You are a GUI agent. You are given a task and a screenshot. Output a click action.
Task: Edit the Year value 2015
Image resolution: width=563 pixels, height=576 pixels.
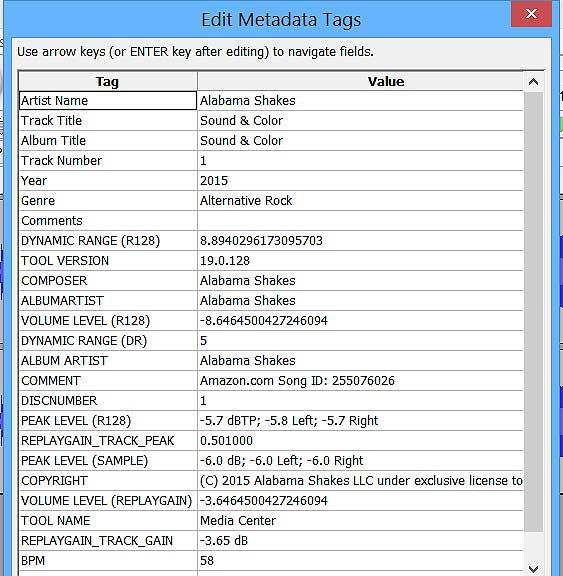pyautogui.click(x=361, y=181)
